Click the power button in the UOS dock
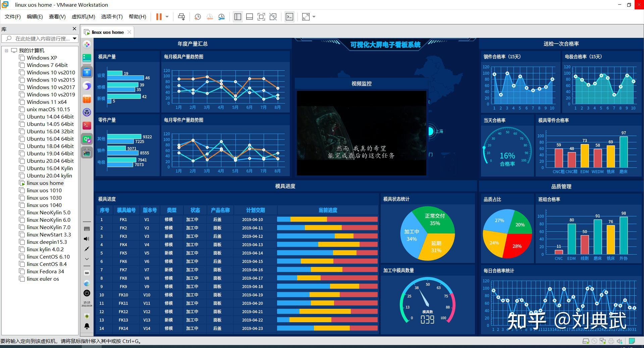The width and height of the screenshot is (644, 348). pyautogui.click(x=87, y=293)
